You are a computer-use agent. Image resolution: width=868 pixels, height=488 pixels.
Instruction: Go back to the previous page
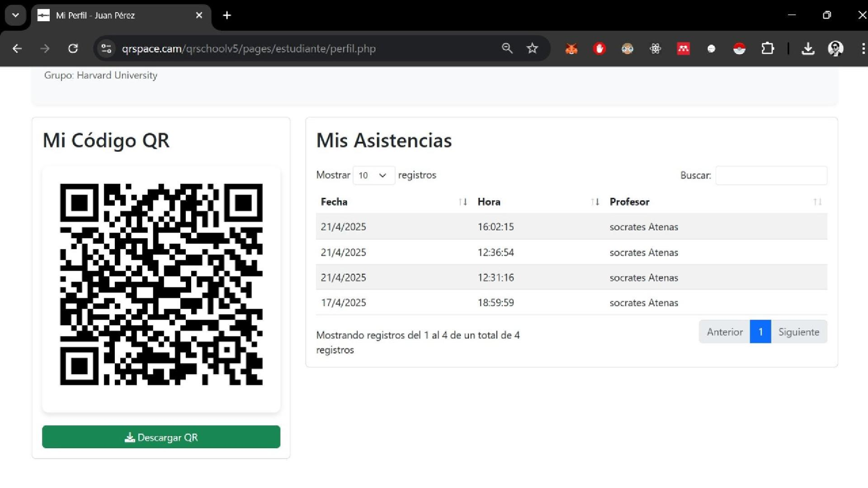pos(17,48)
